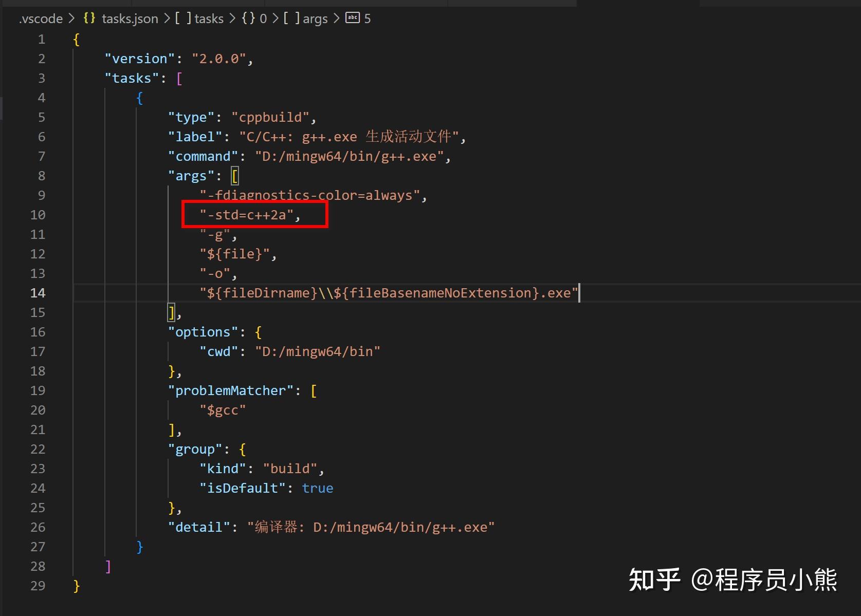Image resolution: width=861 pixels, height=616 pixels.
Task: Select the .vscode folder breadcrumb
Action: [x=40, y=18]
